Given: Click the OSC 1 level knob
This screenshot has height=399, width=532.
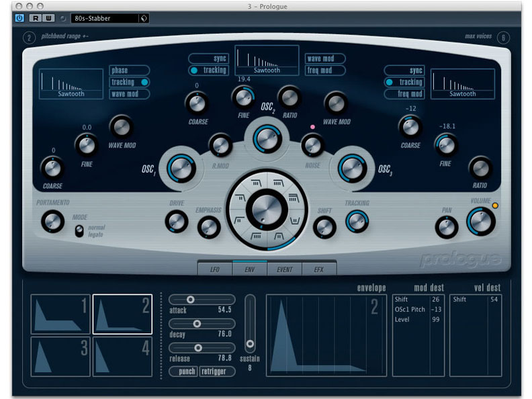Looking at the screenshot, I should [181, 169].
